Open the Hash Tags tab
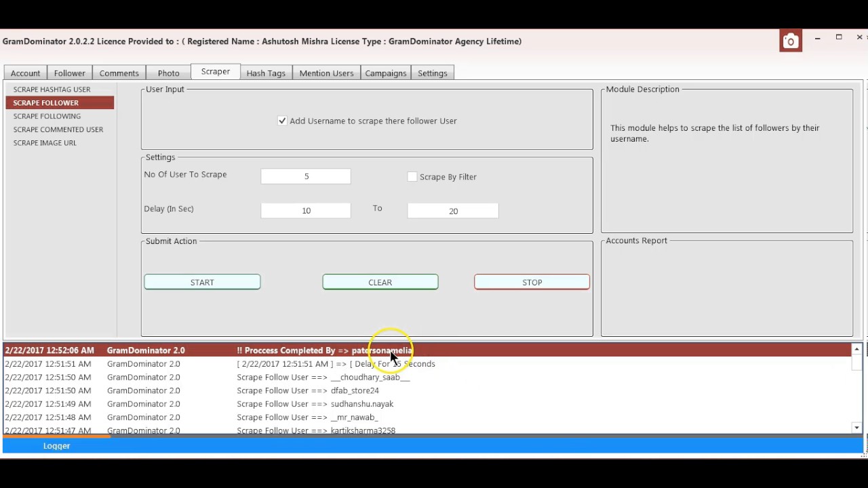This screenshot has height=488, width=868. [266, 73]
